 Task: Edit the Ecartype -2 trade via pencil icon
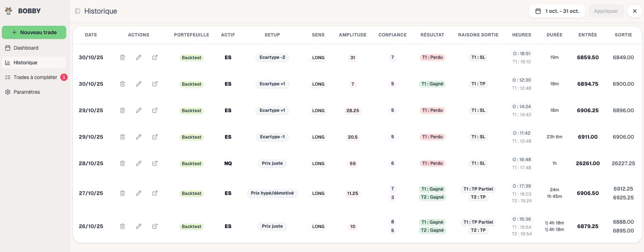(139, 57)
